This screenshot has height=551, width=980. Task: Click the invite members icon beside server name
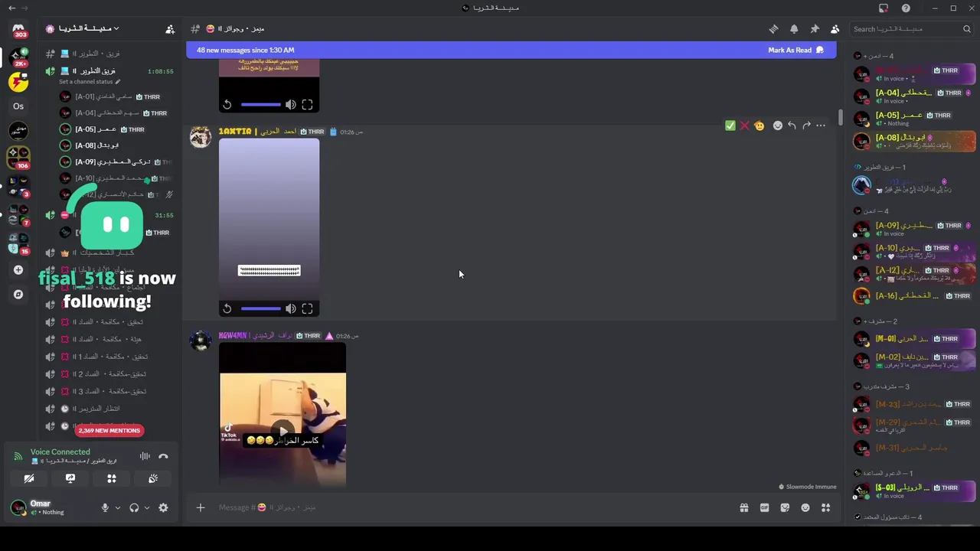170,29
